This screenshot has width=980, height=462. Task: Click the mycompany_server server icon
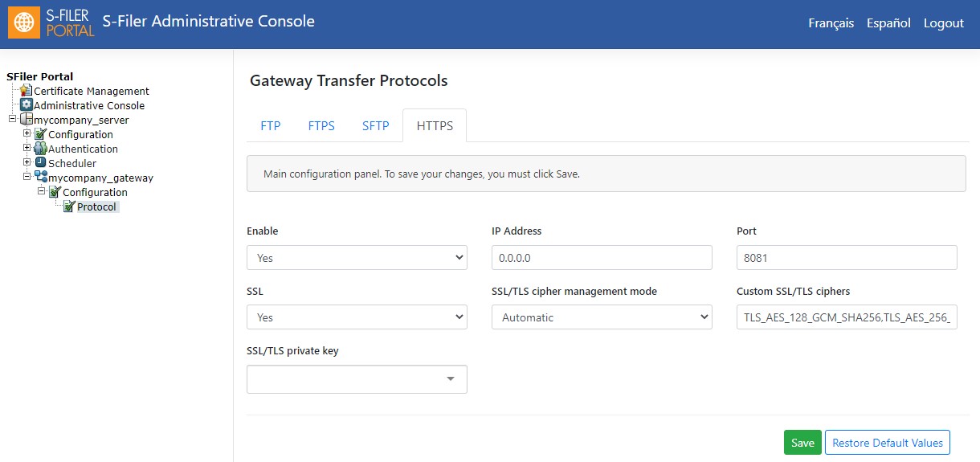pos(26,120)
